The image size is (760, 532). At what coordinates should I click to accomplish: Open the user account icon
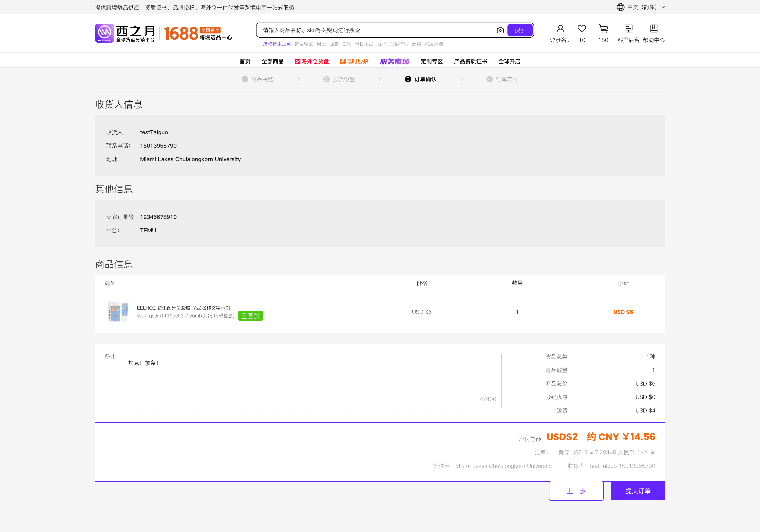pos(560,29)
